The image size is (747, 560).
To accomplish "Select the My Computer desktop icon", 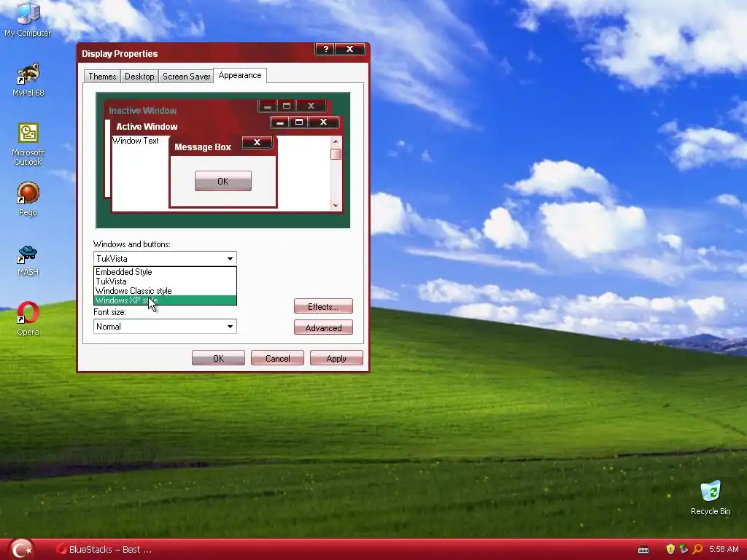I will (x=28, y=19).
